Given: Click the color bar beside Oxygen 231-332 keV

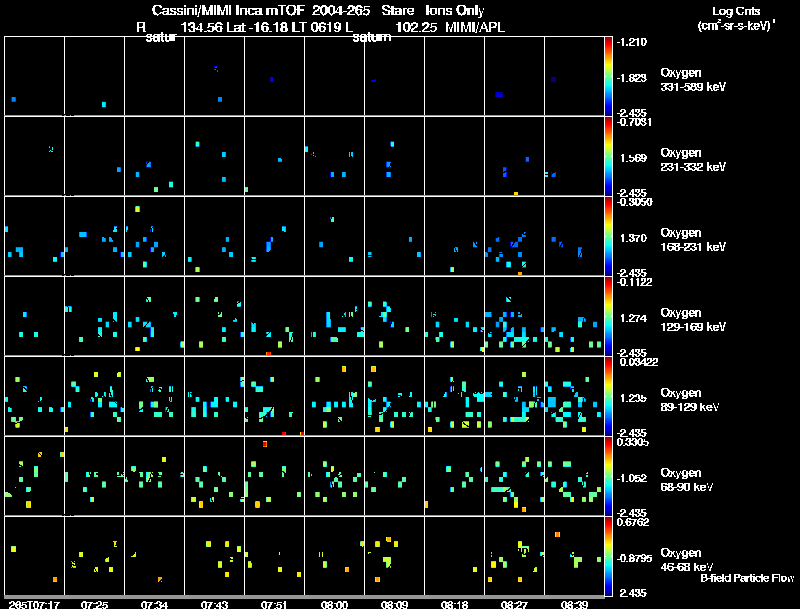Looking at the screenshot, I should [x=608, y=156].
